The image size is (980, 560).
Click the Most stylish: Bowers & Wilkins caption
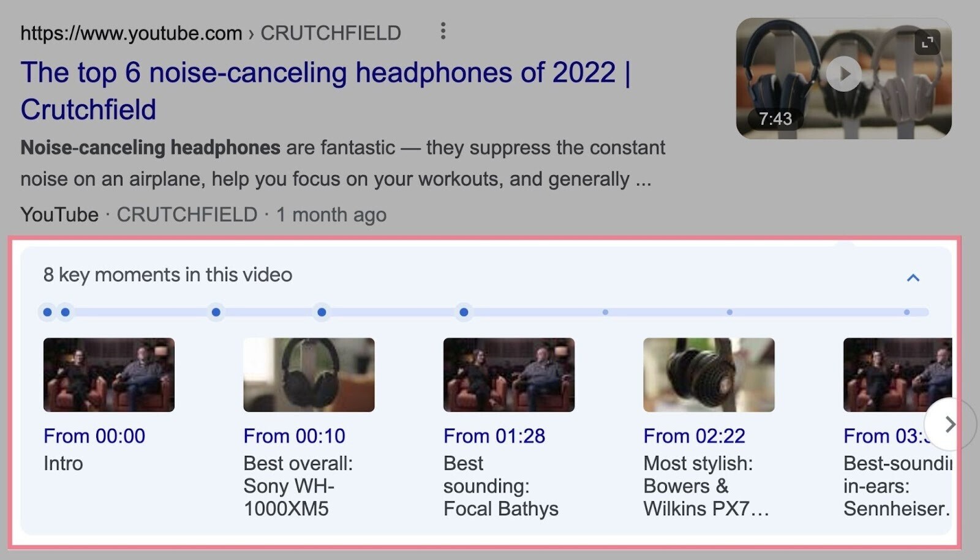point(706,486)
